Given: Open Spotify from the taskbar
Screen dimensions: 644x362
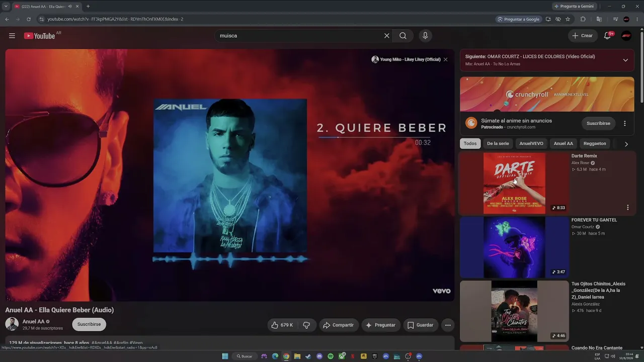Looking at the screenshot, I should pyautogui.click(x=331, y=356).
